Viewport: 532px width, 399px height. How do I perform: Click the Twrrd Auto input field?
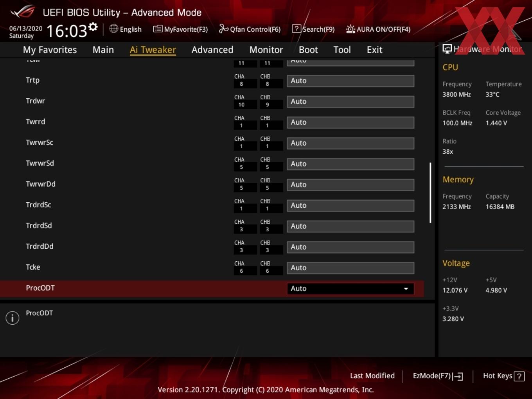(x=350, y=122)
